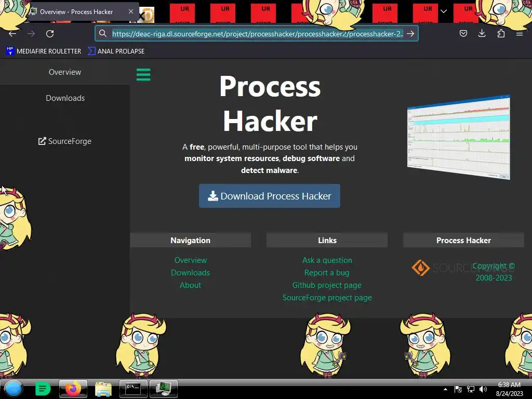Open the Firefox hamburger application menu
Screen dimensions: 532x399
coord(520,33)
